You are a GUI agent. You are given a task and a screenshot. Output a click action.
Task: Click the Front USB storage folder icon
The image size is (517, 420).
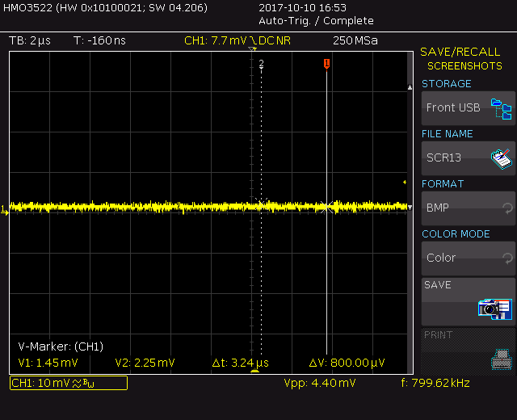[502, 108]
